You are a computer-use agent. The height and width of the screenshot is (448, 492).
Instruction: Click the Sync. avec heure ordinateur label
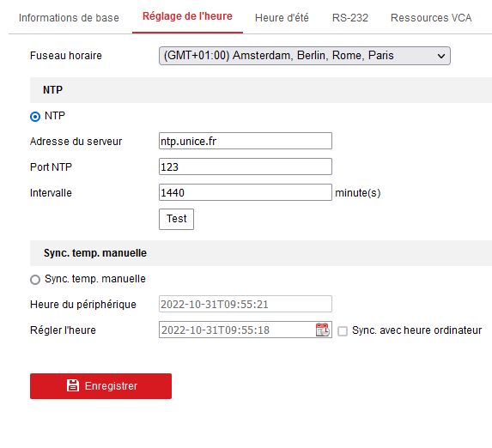pos(416,330)
